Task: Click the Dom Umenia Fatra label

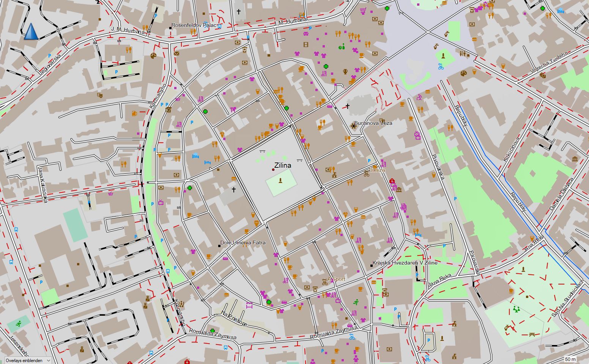Action: (243, 243)
